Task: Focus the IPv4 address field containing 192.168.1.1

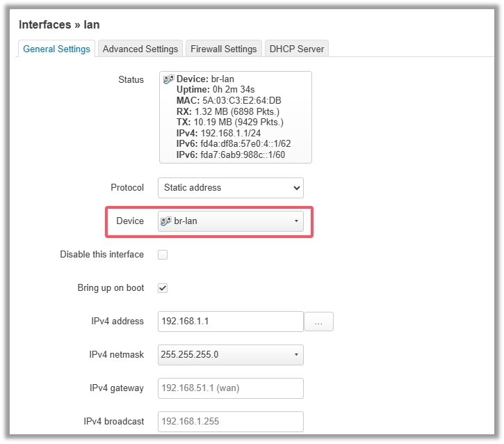Action: coord(230,322)
